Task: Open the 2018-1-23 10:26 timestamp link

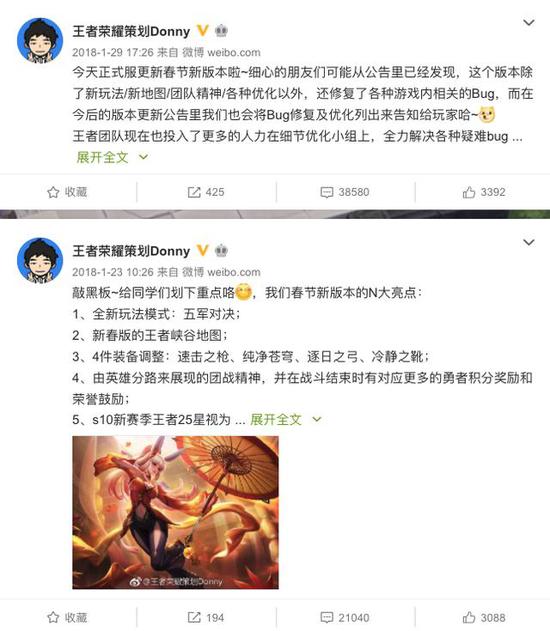Action: click(113, 272)
